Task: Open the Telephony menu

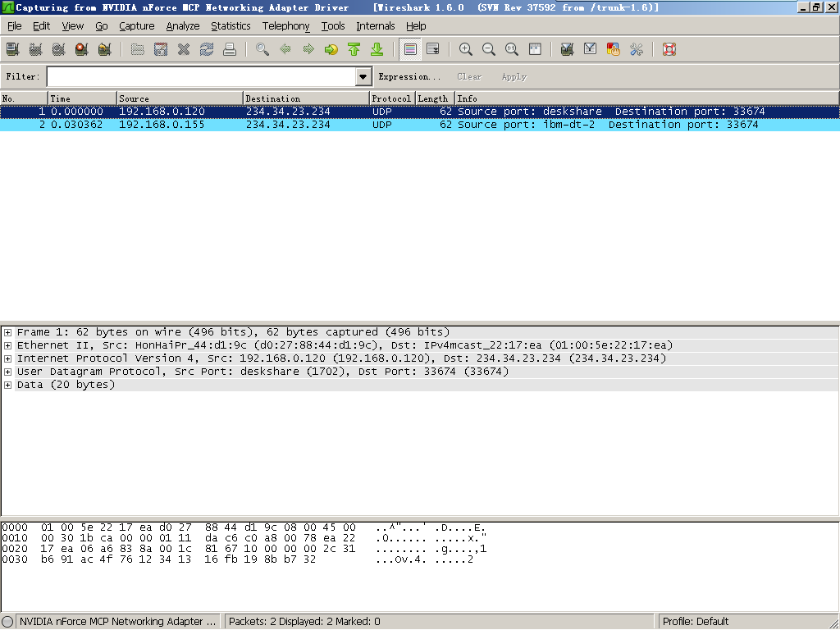Action: click(x=285, y=25)
